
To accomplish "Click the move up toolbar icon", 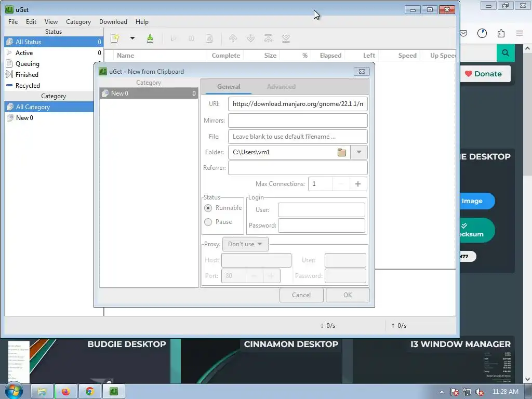I will point(233,38).
